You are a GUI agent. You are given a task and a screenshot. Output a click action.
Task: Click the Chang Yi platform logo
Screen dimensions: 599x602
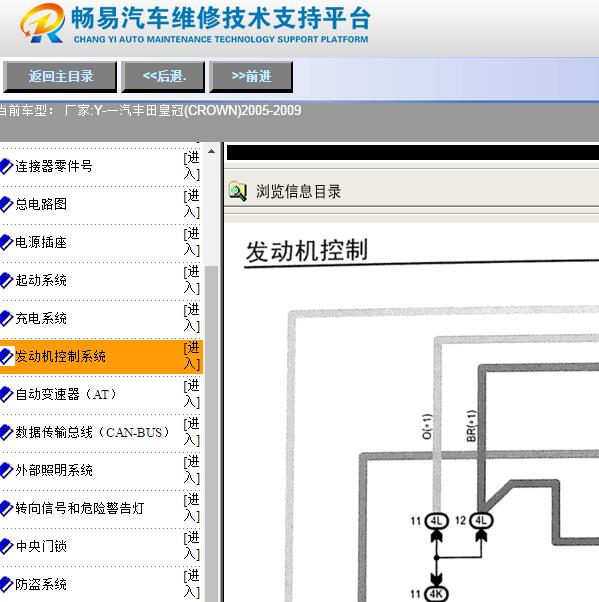pyautogui.click(x=42, y=24)
